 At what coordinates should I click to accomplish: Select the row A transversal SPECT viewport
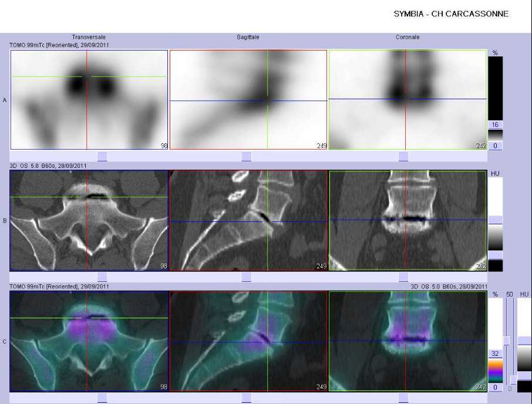(89, 100)
